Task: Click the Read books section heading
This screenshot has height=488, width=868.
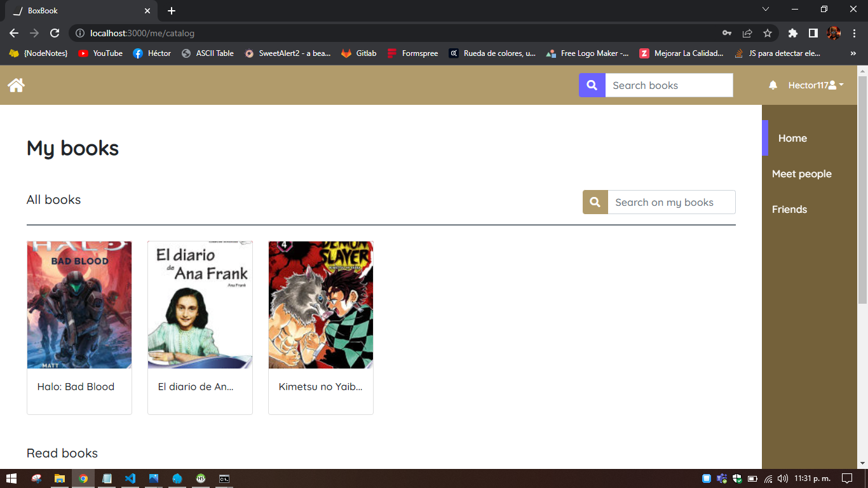Action: point(62,453)
